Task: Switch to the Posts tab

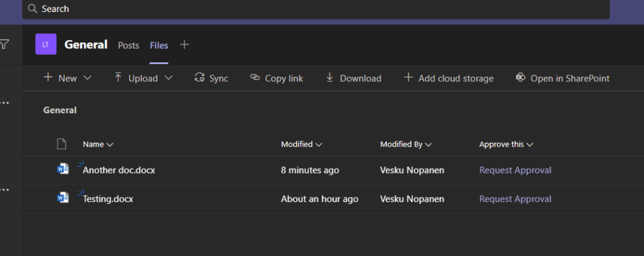Action: [x=129, y=45]
